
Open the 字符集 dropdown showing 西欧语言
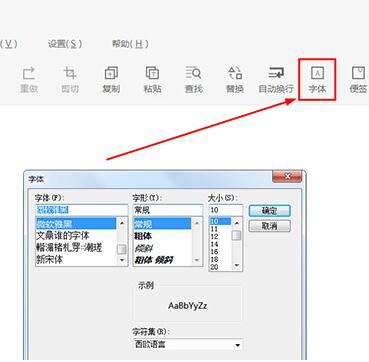tap(188, 345)
